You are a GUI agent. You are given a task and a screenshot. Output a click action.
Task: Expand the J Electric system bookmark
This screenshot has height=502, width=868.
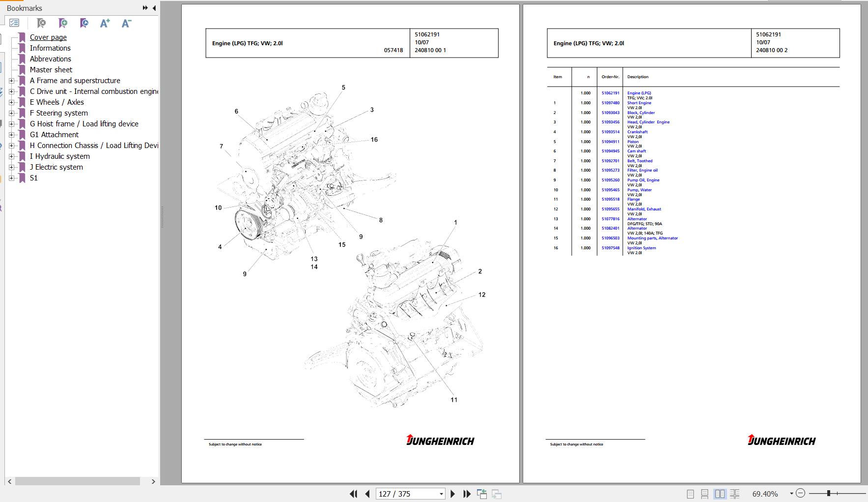(11, 167)
